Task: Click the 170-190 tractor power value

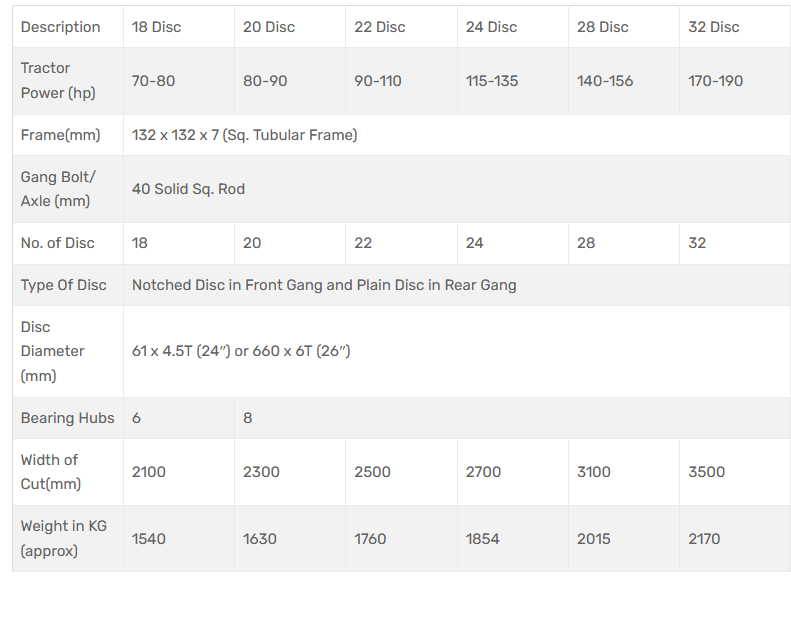Action: (x=716, y=81)
